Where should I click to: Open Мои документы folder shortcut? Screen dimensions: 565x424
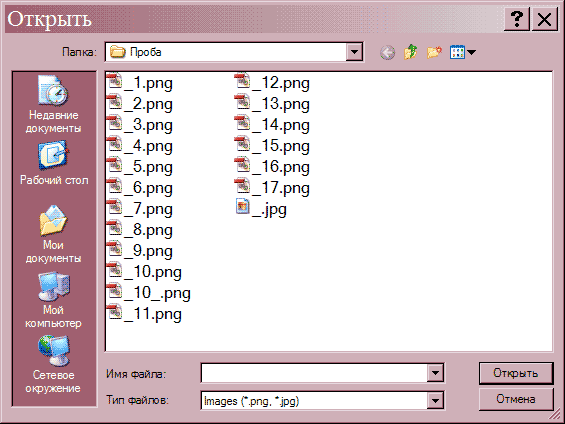54,234
